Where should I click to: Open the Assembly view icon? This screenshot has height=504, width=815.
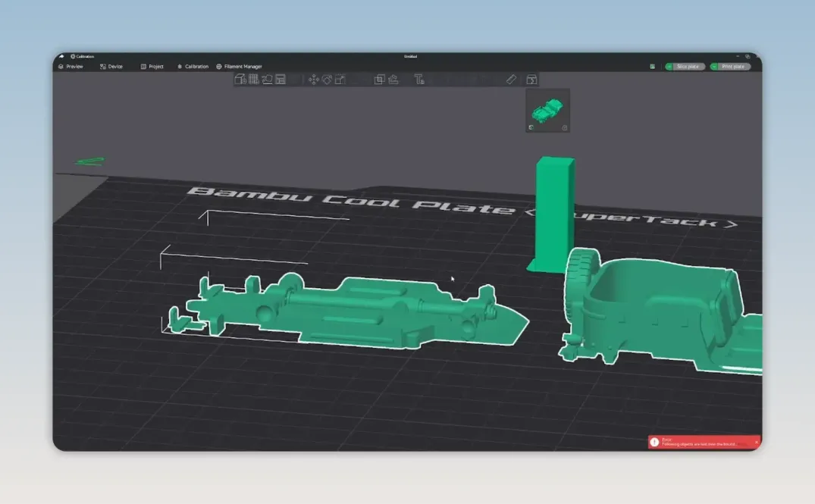click(531, 79)
